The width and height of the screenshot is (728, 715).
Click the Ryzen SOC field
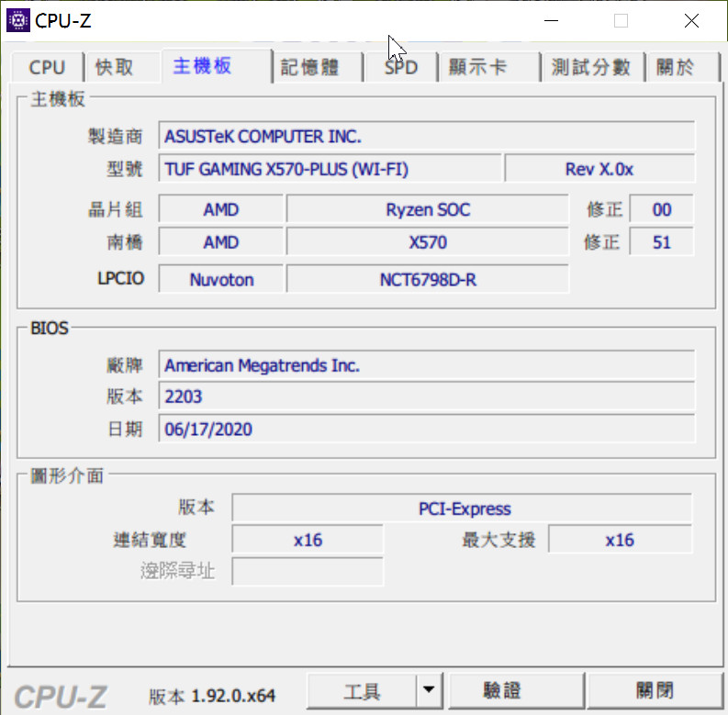click(428, 209)
